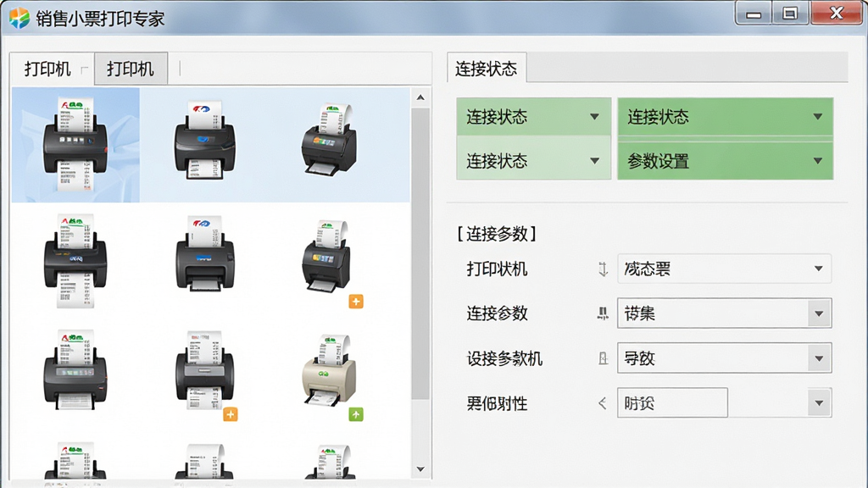Select second-row printer with long receipt below it

(75, 260)
